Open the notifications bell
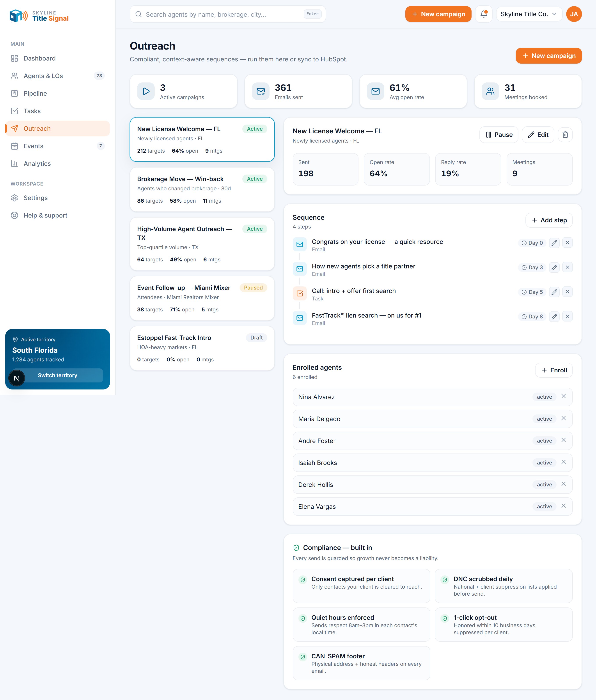 click(x=484, y=14)
